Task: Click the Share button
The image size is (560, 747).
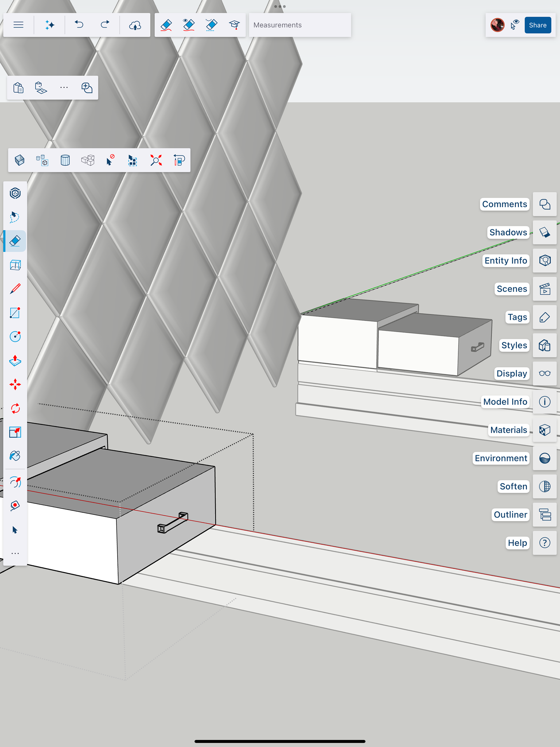Action: click(537, 25)
